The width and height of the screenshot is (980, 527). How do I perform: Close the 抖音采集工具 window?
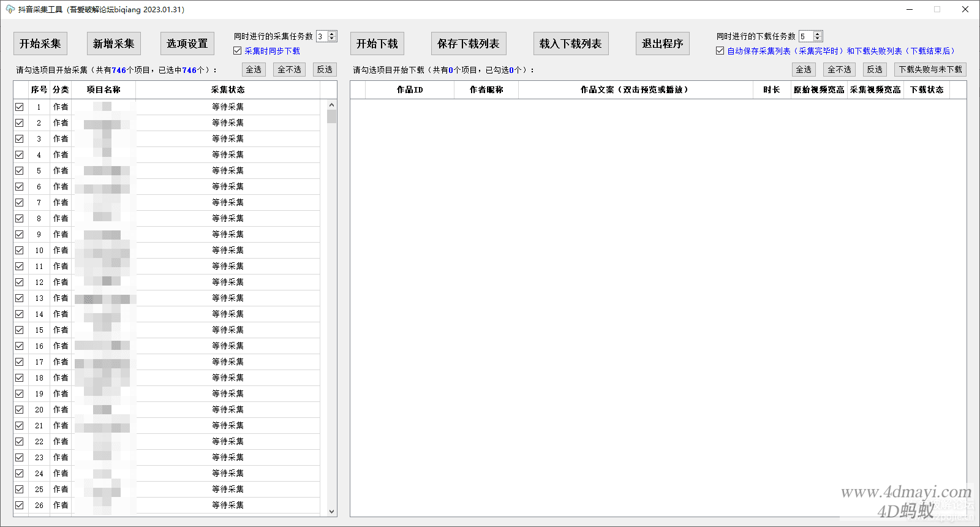tap(965, 9)
